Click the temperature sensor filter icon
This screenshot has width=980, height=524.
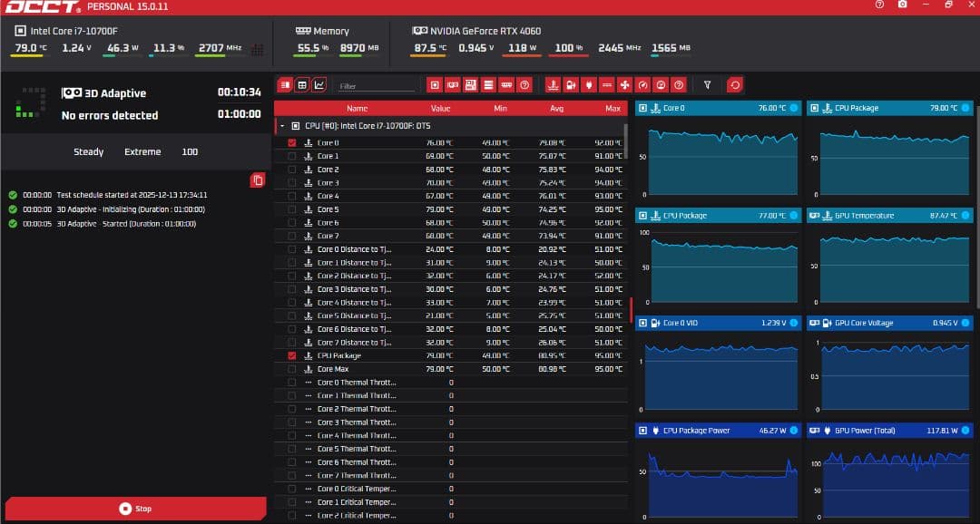click(x=552, y=85)
